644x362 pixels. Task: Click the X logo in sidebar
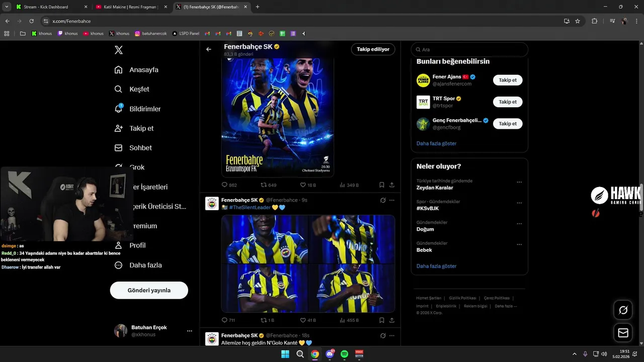[x=119, y=50]
